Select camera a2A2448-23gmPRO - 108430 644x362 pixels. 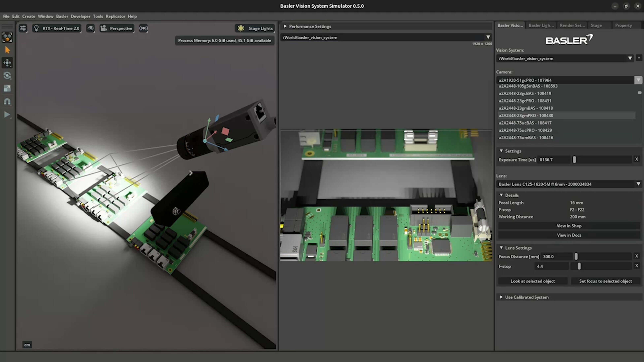[566, 115]
